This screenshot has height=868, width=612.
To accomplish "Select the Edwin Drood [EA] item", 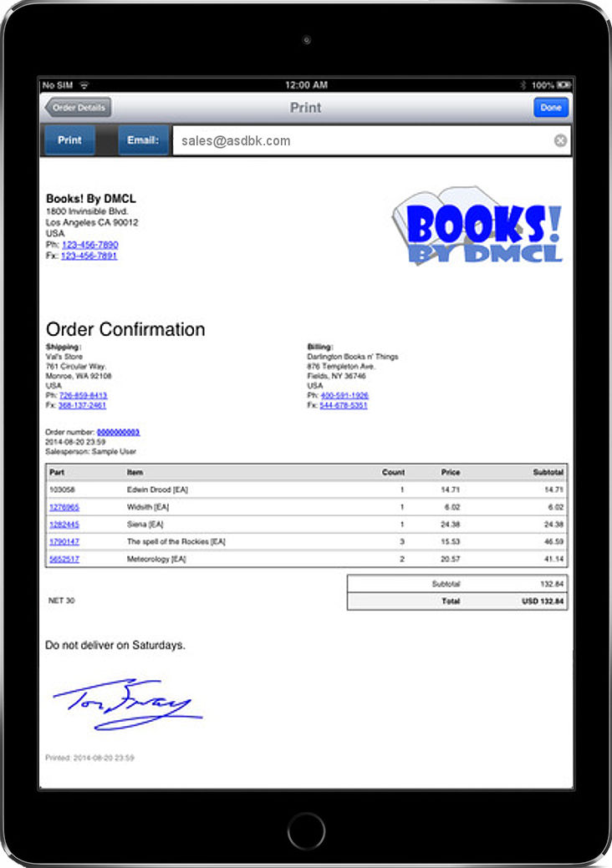I will tap(157, 490).
